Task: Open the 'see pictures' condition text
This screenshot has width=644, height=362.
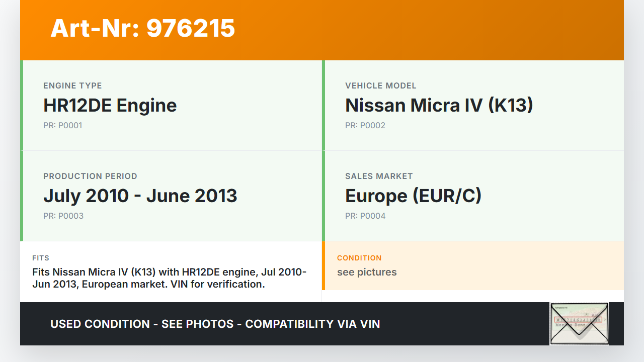Action: coord(367,272)
